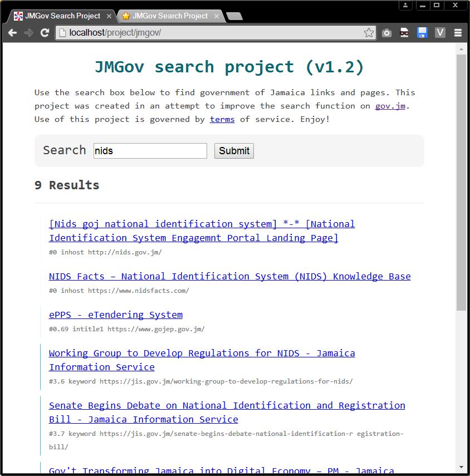Click the text http://nids.gov.jm/
Screen dimensions: 470x476
click(125, 252)
